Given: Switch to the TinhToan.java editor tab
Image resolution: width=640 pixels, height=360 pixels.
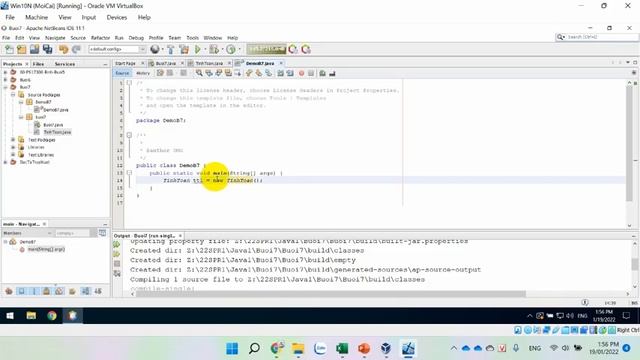Looking at the screenshot, I should coord(209,64).
